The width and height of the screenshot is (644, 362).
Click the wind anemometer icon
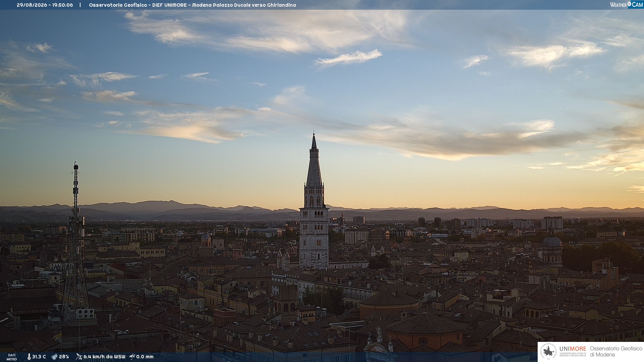(79, 357)
